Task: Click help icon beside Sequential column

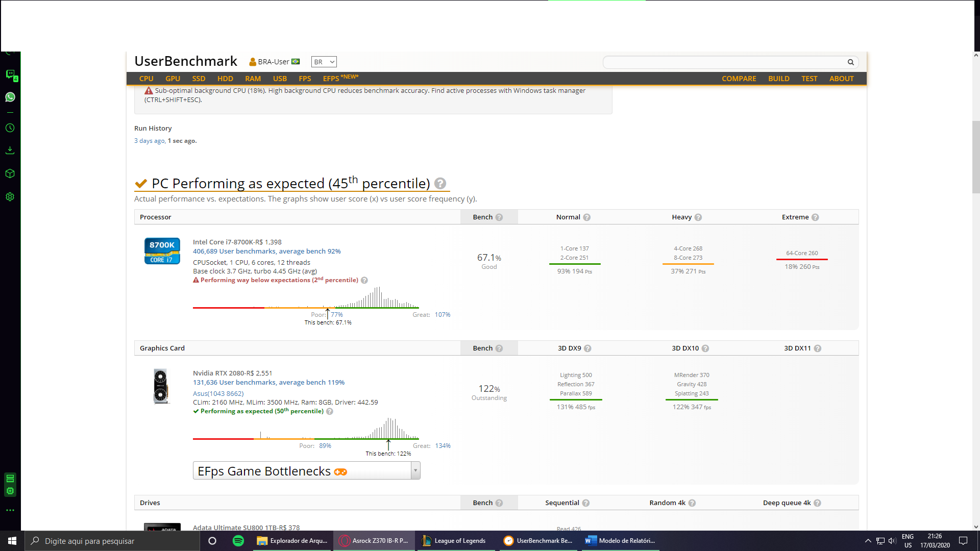Action: [586, 503]
